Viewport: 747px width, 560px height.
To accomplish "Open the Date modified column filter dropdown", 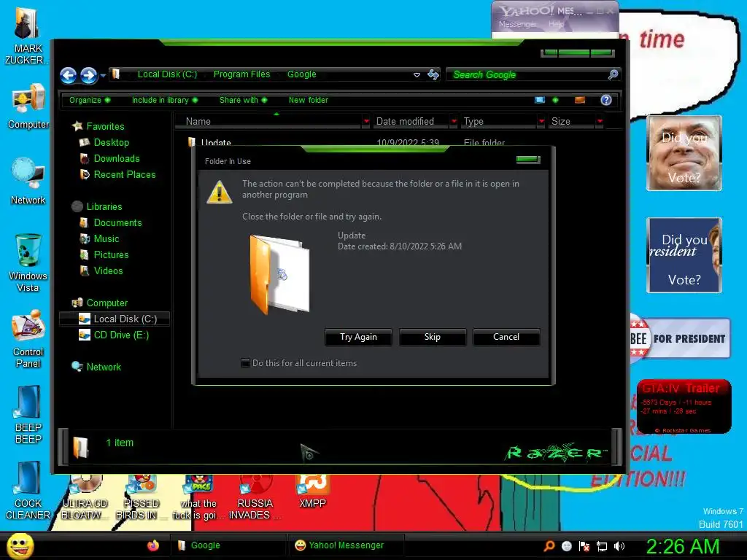I will [x=454, y=122].
